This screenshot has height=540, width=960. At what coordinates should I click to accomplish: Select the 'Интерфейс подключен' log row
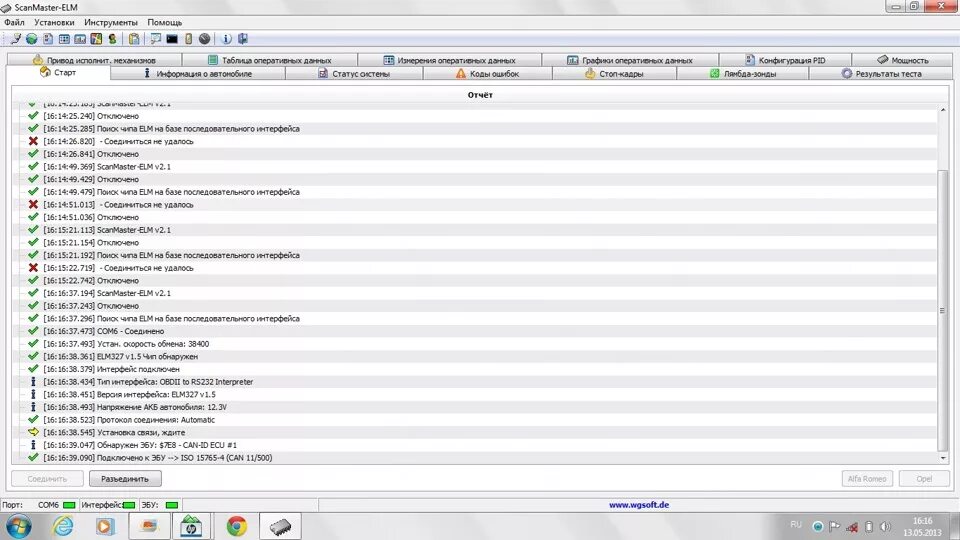click(x=474, y=369)
